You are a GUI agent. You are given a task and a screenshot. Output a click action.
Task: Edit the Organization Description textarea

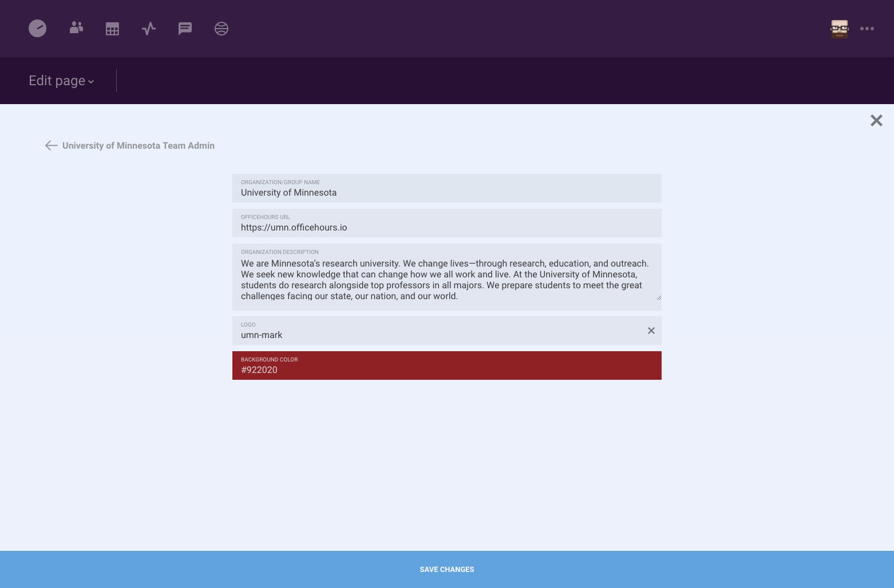pos(447,277)
